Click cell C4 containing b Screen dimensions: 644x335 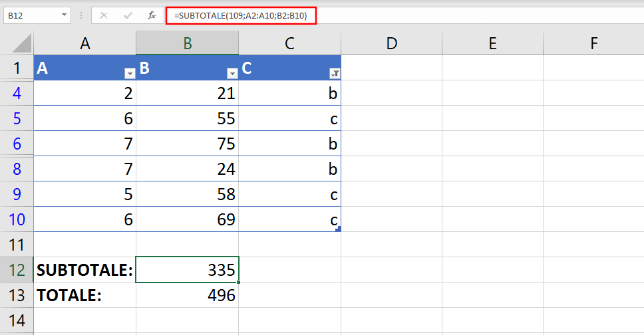(x=289, y=93)
